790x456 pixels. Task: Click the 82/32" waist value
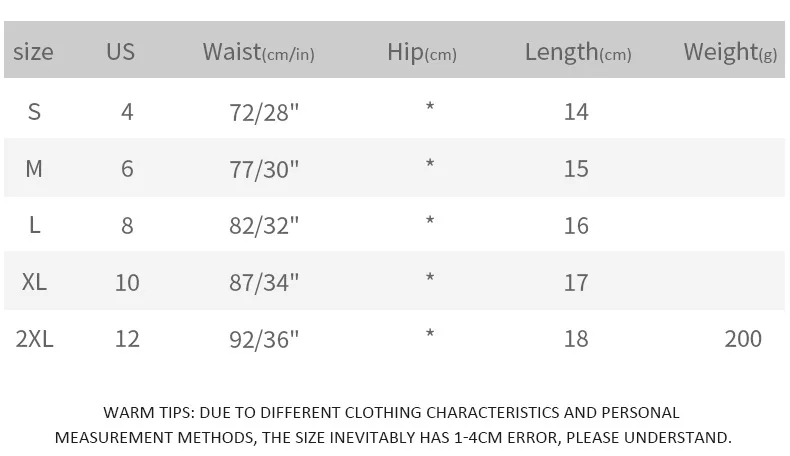pyautogui.click(x=264, y=226)
